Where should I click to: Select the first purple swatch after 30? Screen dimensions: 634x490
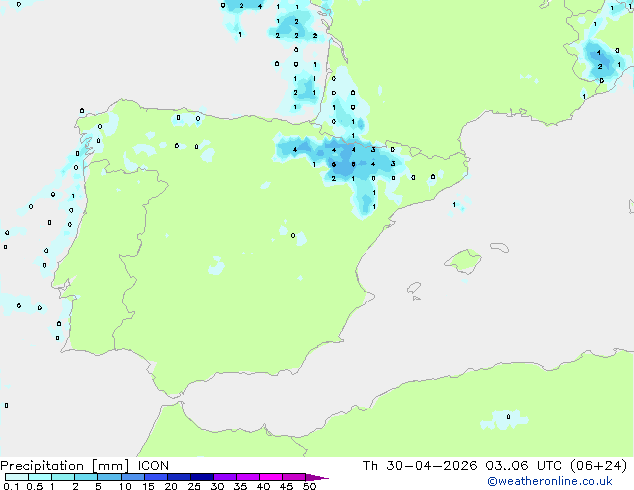click(x=225, y=477)
